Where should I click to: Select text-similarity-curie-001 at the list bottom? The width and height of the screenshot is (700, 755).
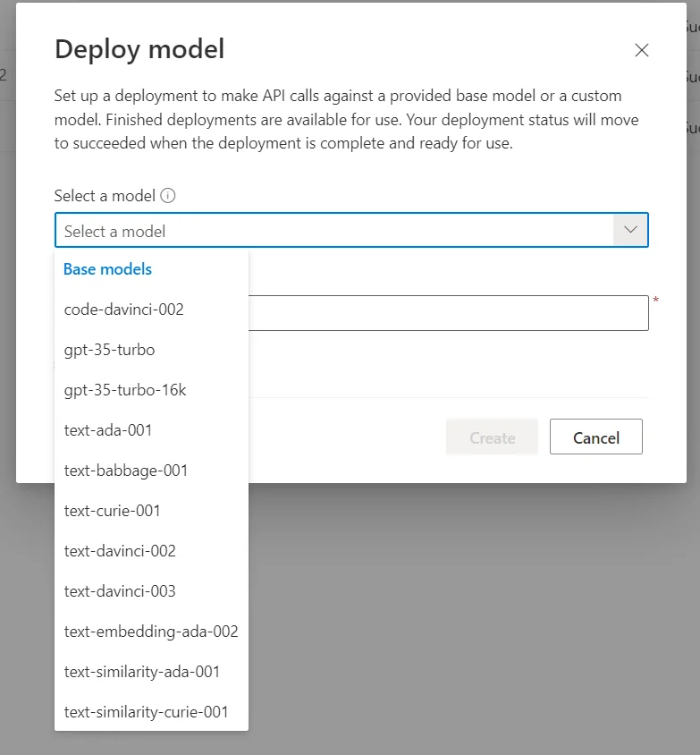coord(145,712)
